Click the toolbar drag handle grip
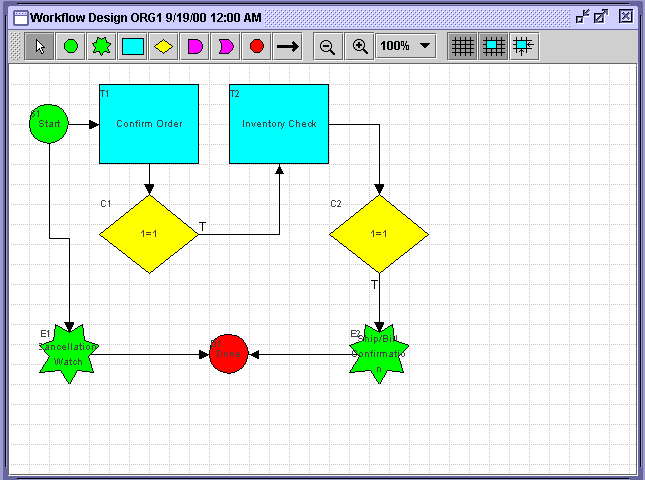 click(x=15, y=46)
